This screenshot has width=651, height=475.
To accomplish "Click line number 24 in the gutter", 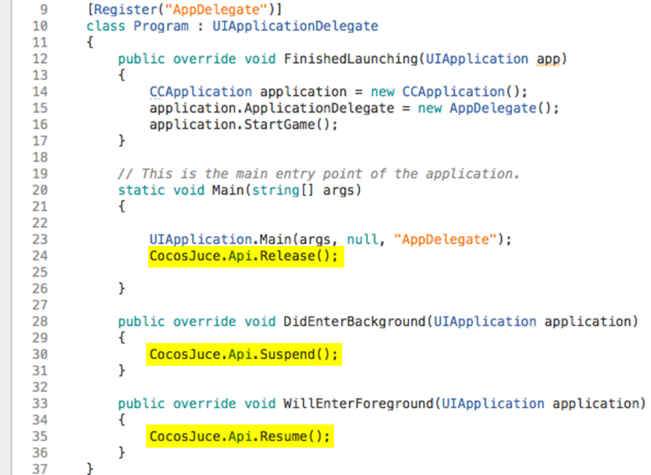I will (40, 256).
